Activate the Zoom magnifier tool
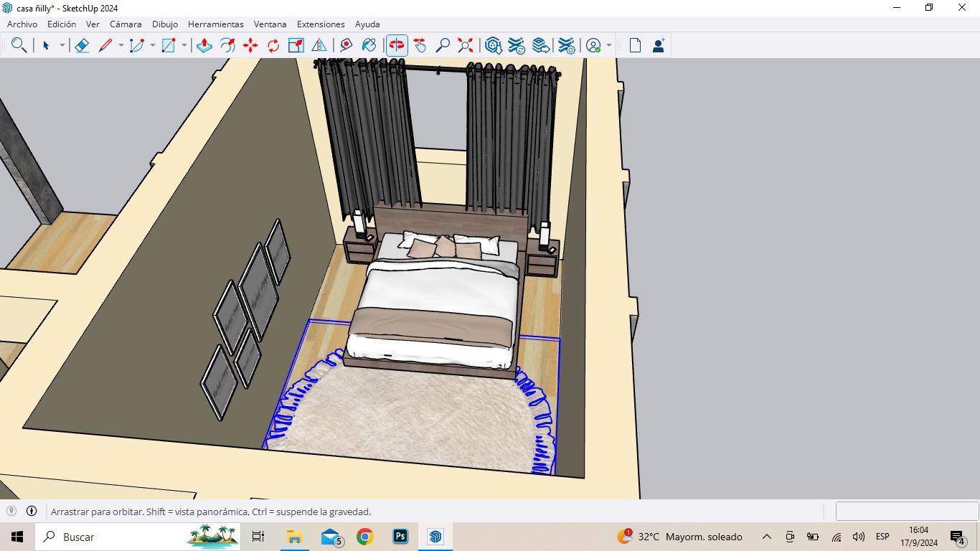 point(443,45)
